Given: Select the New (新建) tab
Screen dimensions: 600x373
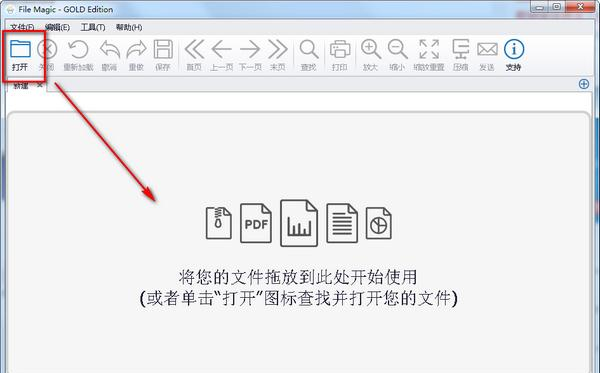Looking at the screenshot, I should click(x=21, y=86).
